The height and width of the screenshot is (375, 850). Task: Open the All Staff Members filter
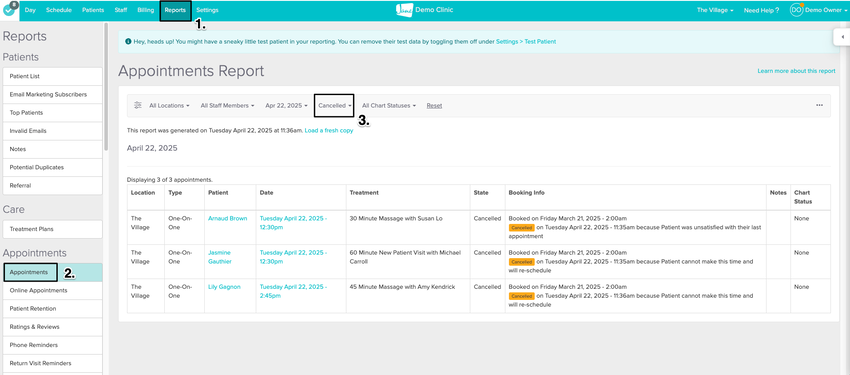[x=227, y=106]
